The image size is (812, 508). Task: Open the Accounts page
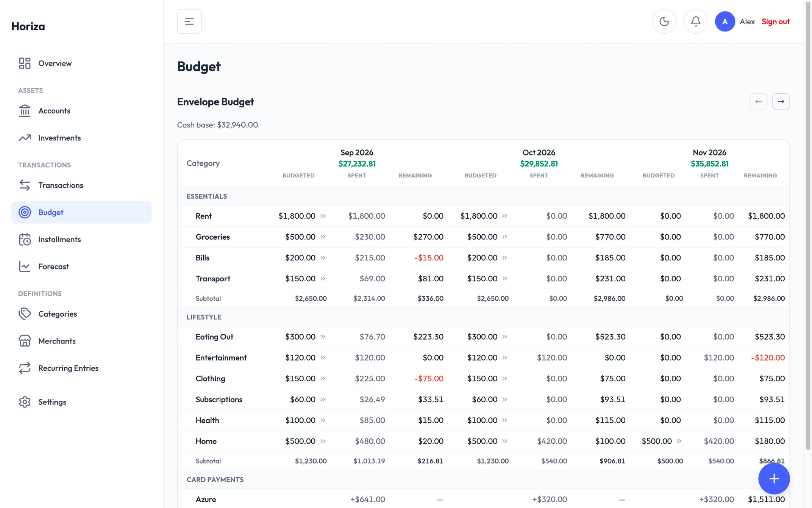pos(81,111)
